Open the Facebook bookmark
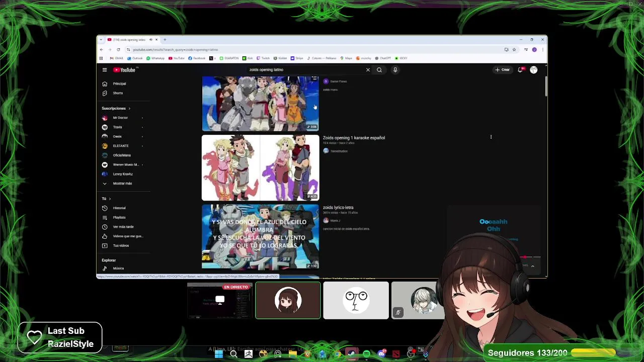644x362 pixels. click(x=197, y=58)
